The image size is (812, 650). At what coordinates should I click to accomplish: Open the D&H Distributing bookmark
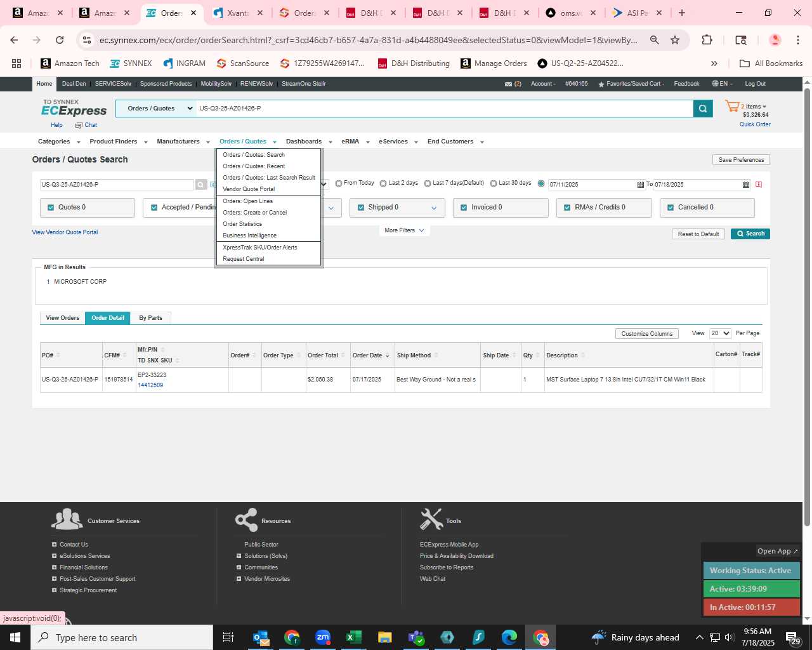(414, 63)
